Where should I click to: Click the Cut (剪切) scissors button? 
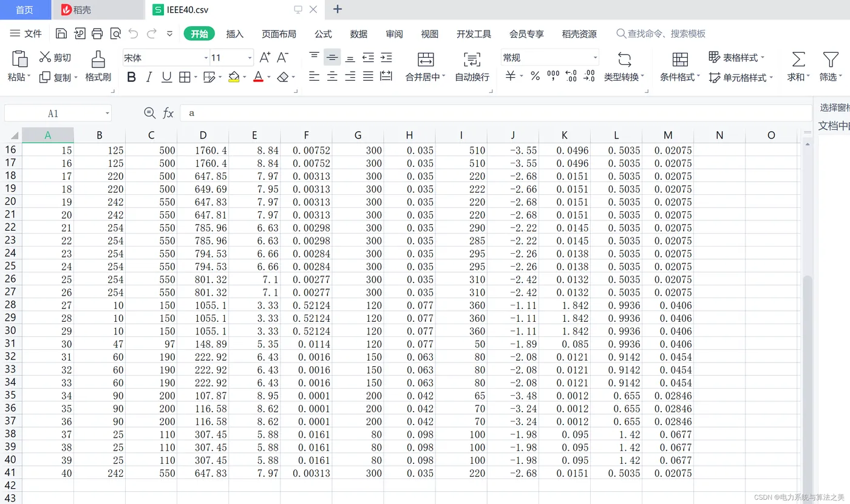tap(55, 58)
